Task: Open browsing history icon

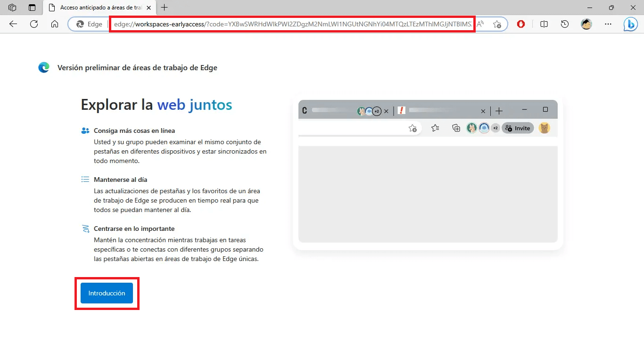Action: pyautogui.click(x=565, y=24)
